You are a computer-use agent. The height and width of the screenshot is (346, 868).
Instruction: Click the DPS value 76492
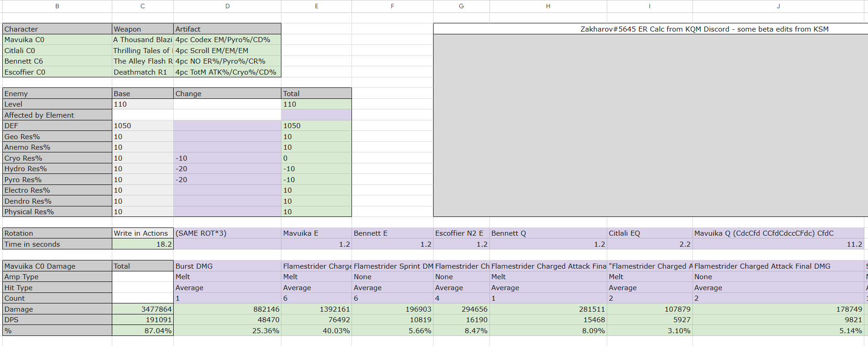point(316,320)
